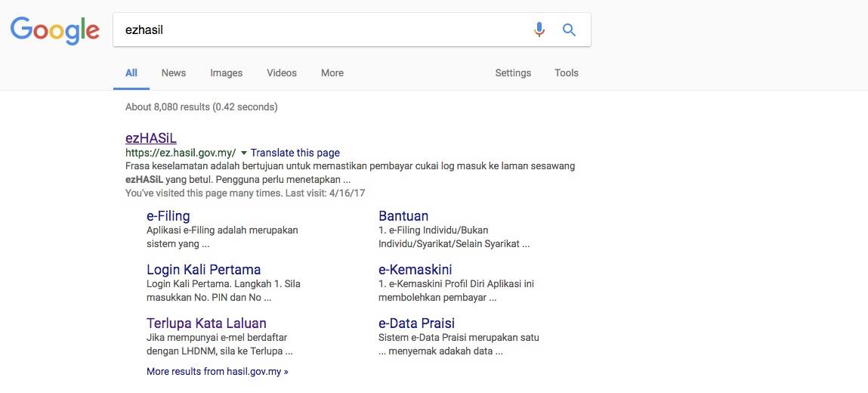This screenshot has width=868, height=393.
Task: Open the e-Filing sitelink
Action: click(x=168, y=216)
